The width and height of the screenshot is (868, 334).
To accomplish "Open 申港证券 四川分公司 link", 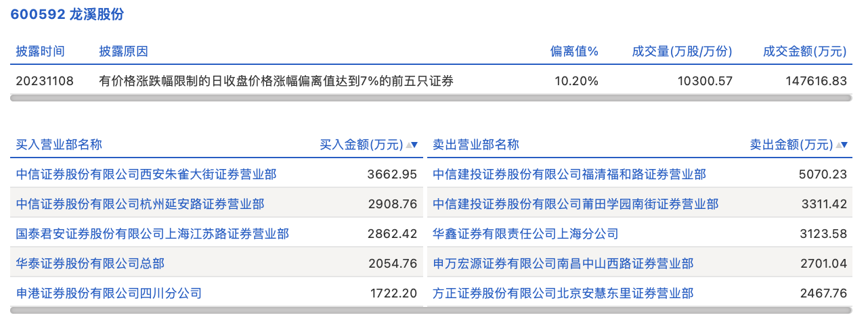I will click(109, 293).
